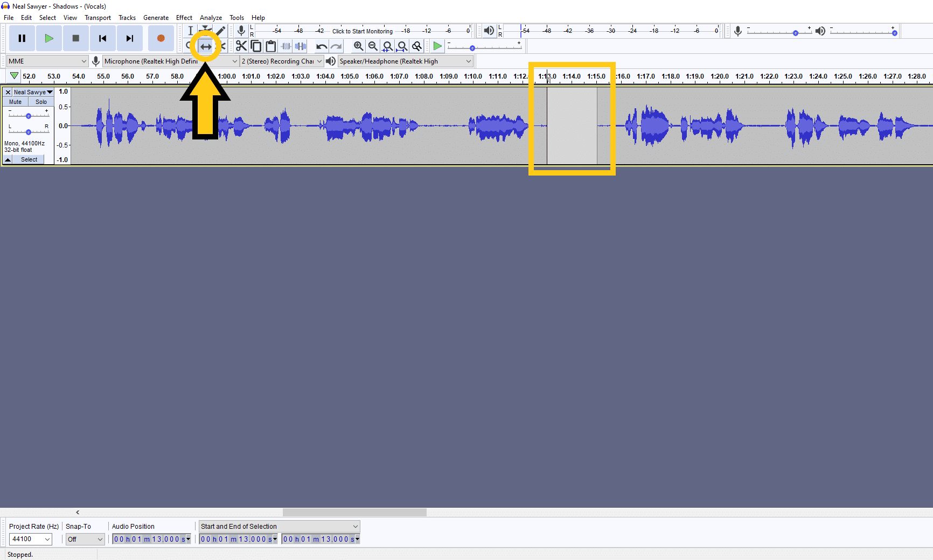The height and width of the screenshot is (560, 933).
Task: Trim audio outside the selection
Action: (x=286, y=46)
